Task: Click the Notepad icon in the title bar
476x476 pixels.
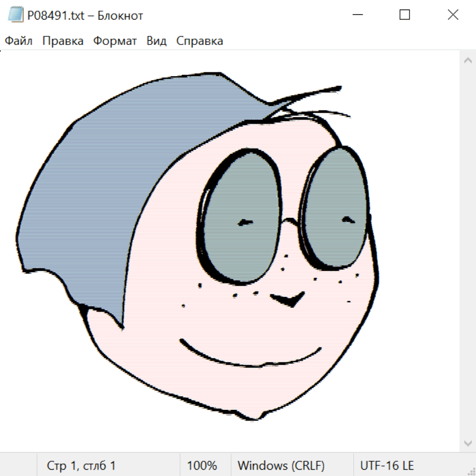Action: [x=15, y=15]
